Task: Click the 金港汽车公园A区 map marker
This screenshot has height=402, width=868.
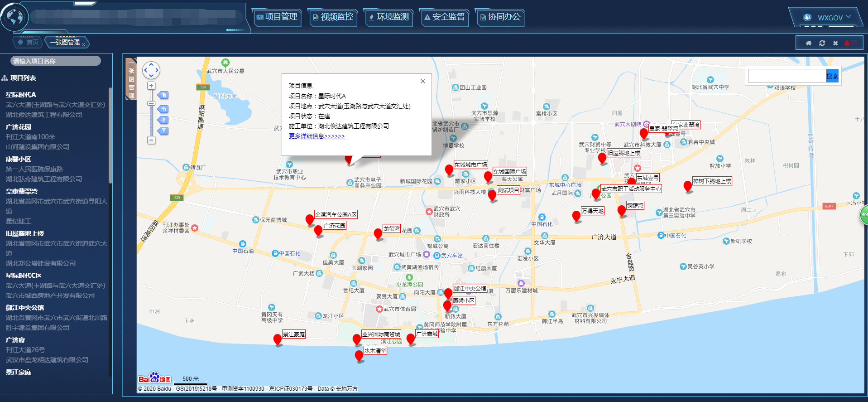Action: click(x=310, y=220)
